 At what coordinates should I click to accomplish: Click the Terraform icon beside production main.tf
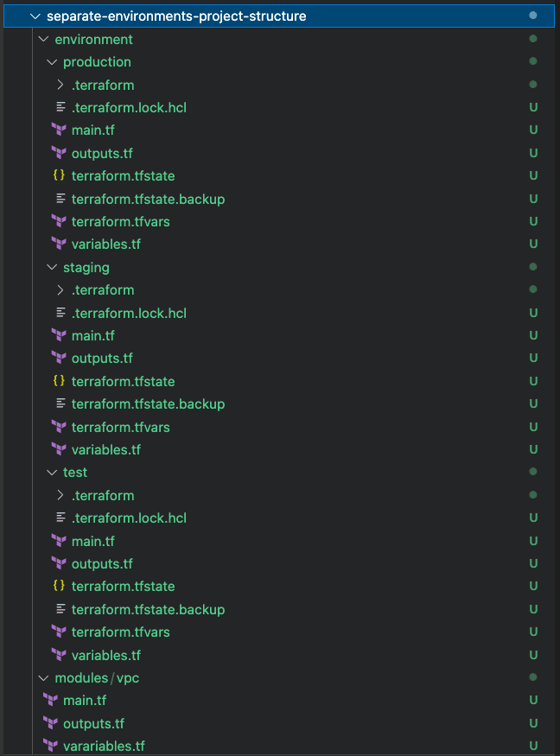[x=59, y=130]
